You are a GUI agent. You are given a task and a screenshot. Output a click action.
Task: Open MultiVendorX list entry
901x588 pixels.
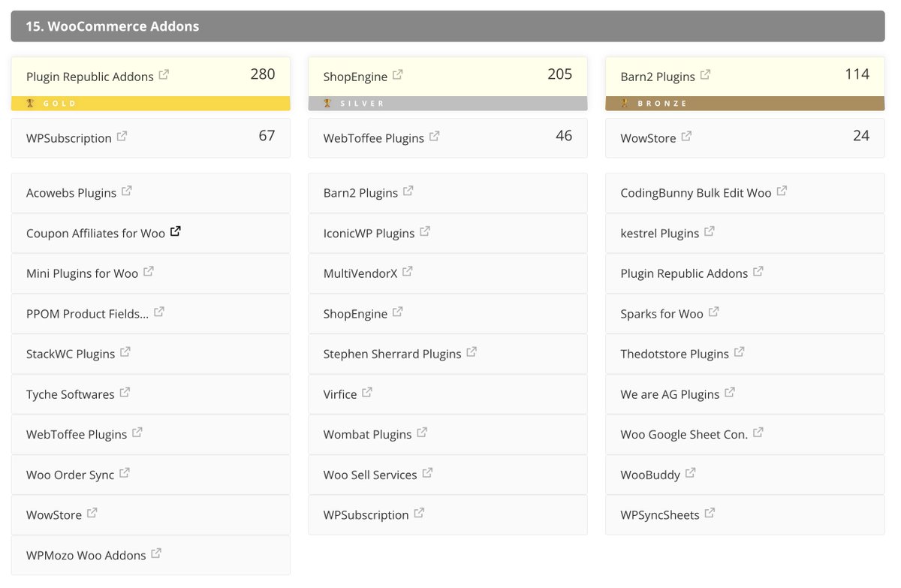448,273
